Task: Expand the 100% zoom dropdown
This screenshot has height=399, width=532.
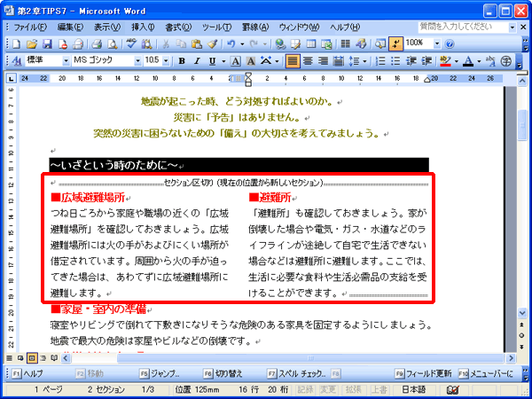Action: 437,43
